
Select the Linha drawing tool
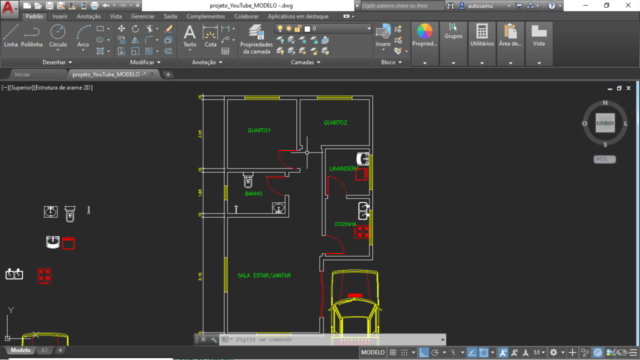click(x=11, y=36)
